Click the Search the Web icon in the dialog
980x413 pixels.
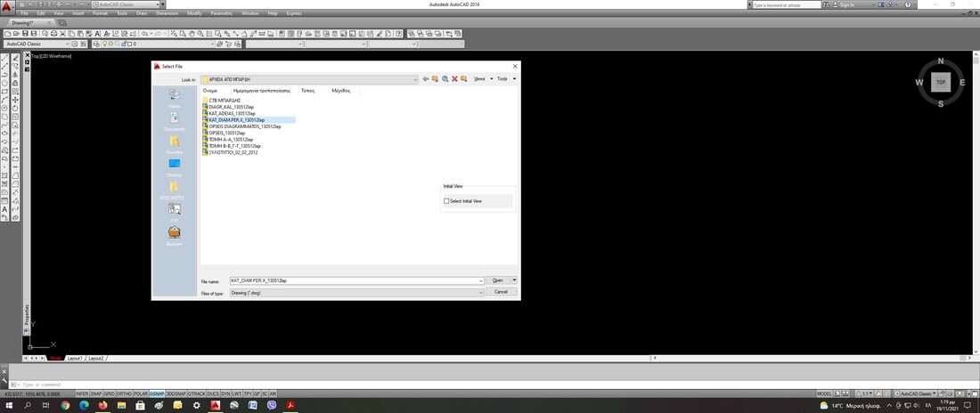click(445, 79)
